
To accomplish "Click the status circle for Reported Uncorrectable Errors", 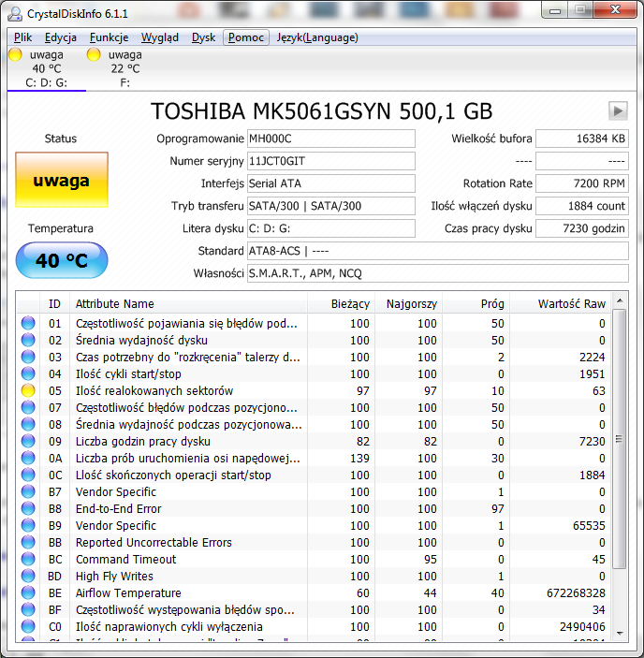I will tap(28, 542).
